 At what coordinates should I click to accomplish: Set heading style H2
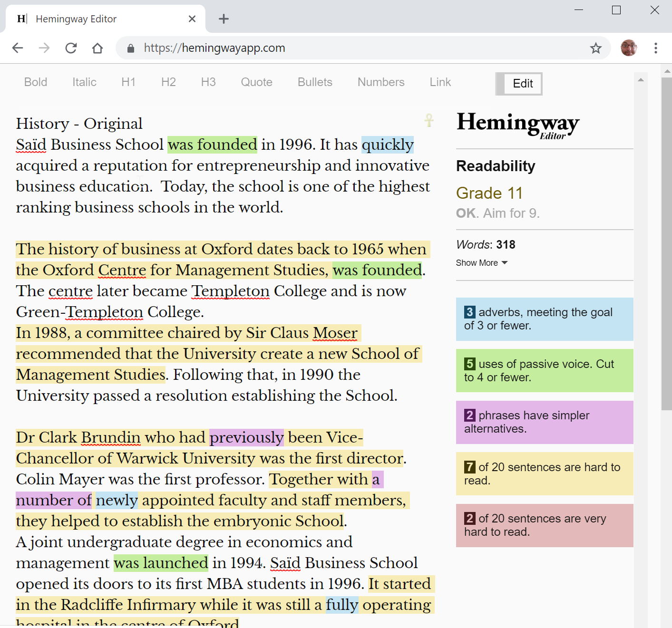168,82
